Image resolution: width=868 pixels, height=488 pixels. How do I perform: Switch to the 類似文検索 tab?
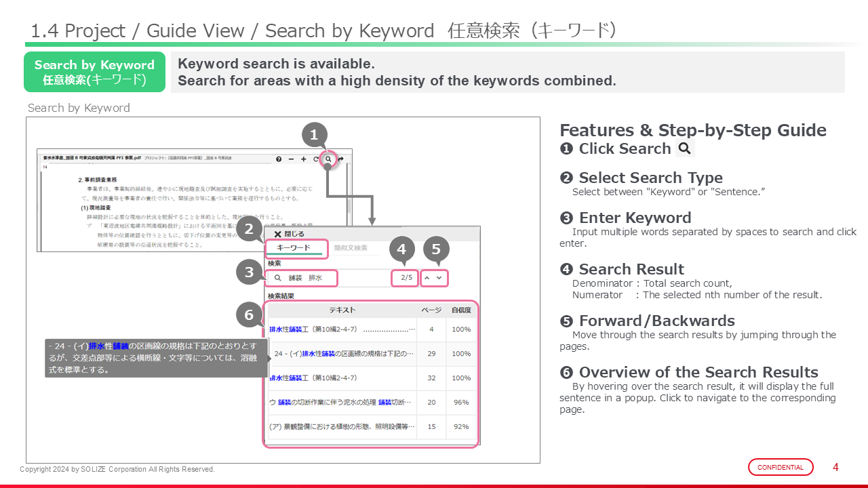point(351,248)
